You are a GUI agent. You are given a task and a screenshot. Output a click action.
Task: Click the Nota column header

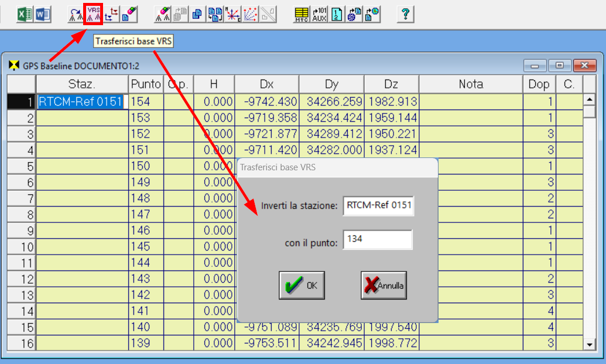click(470, 84)
